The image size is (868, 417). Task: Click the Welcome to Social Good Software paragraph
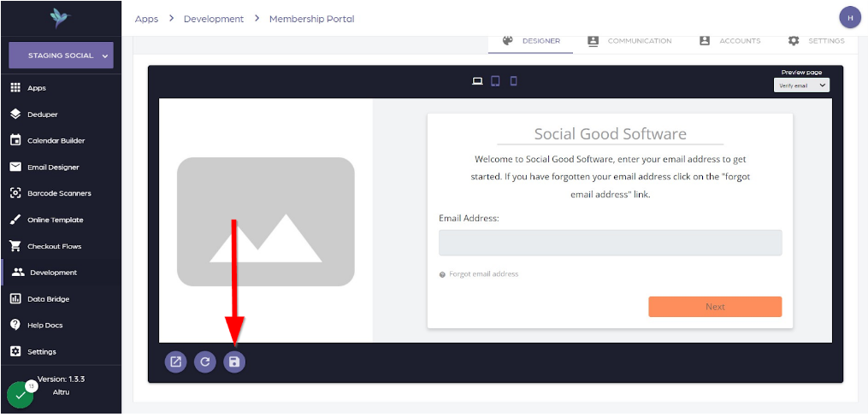pos(610,177)
